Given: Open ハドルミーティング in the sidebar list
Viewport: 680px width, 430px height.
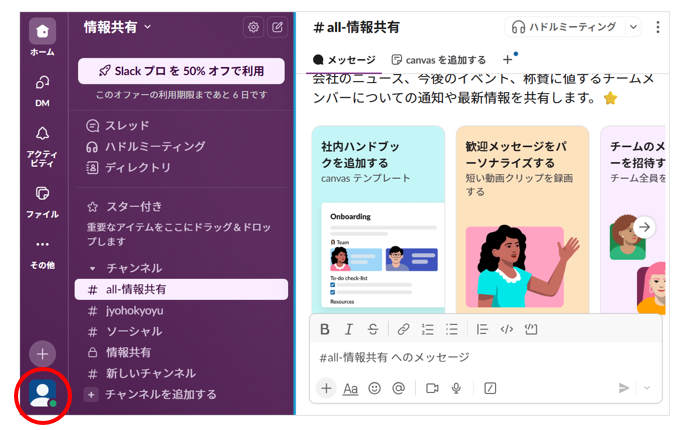Looking at the screenshot, I should click(145, 147).
